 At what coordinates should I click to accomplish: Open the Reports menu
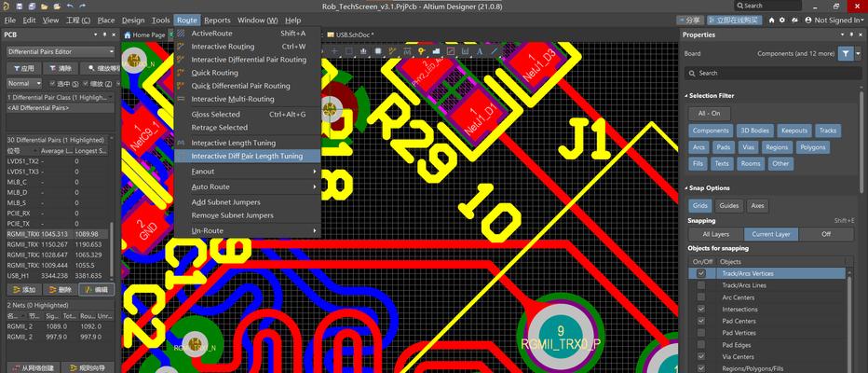coord(217,20)
